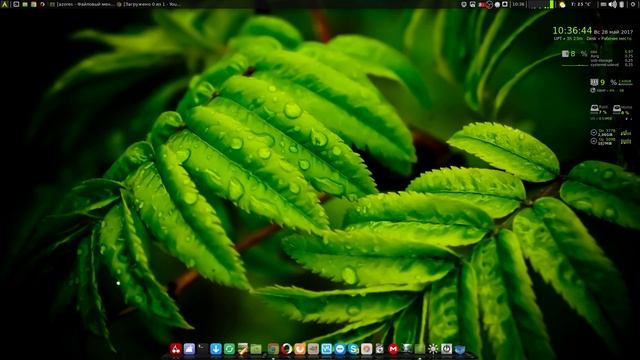640x360 pixels.
Task: Open the volume speaker icon in system tray
Action: point(613,4)
